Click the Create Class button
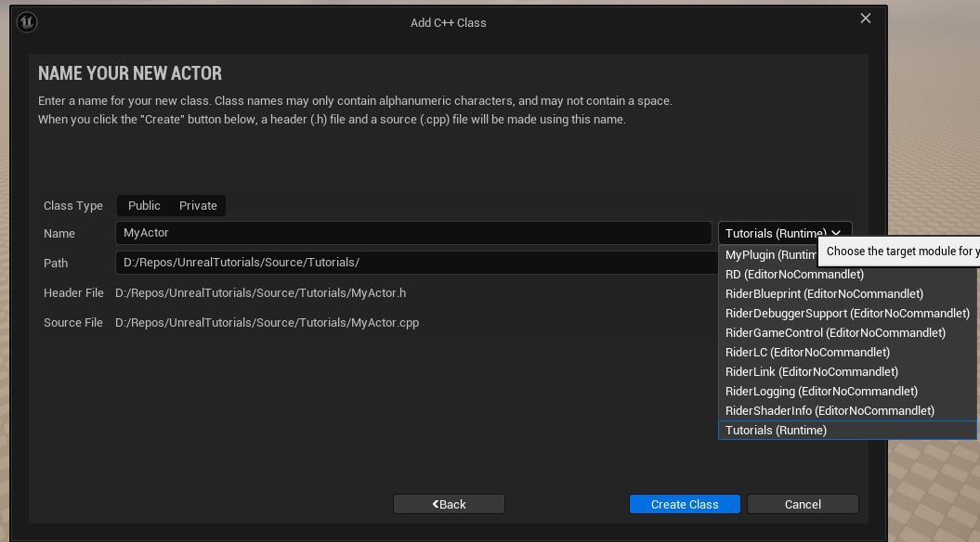This screenshot has width=980, height=542. coord(685,504)
